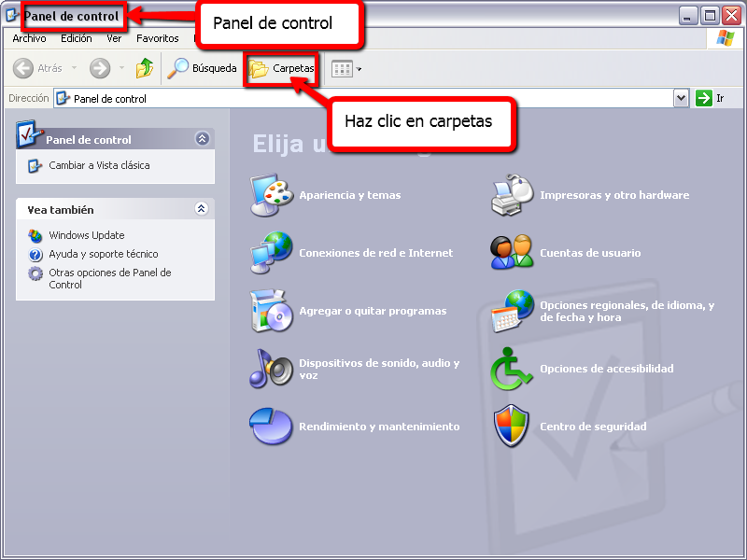Open the Agregar o quitar programas box icon

tap(272, 311)
